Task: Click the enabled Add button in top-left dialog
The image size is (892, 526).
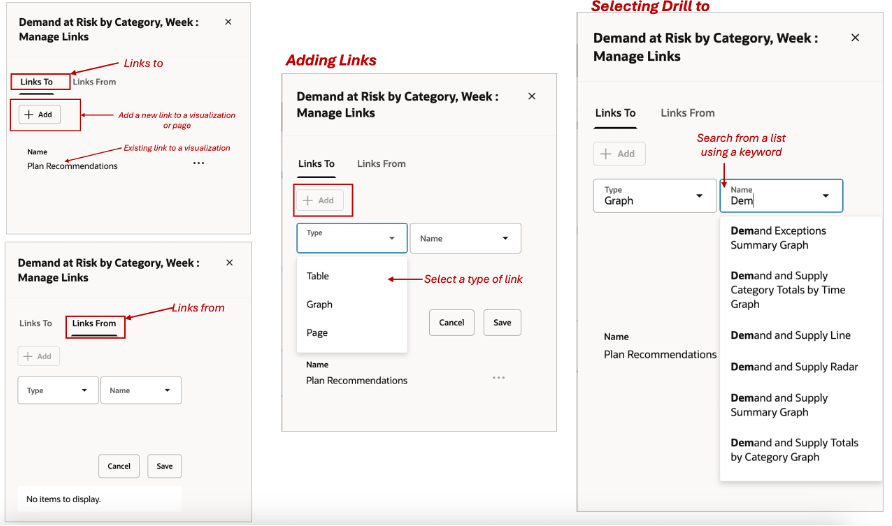Action: (39, 114)
